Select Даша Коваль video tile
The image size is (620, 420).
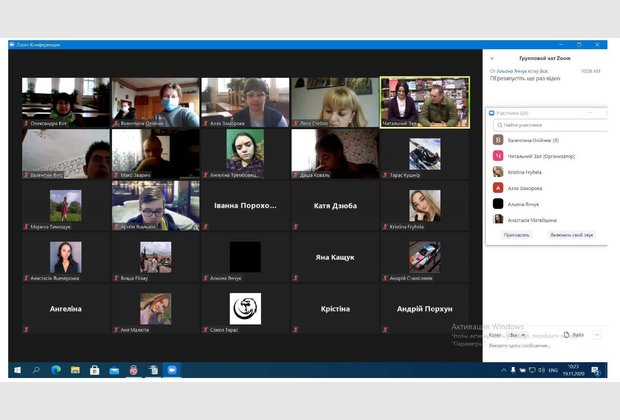[x=335, y=154]
